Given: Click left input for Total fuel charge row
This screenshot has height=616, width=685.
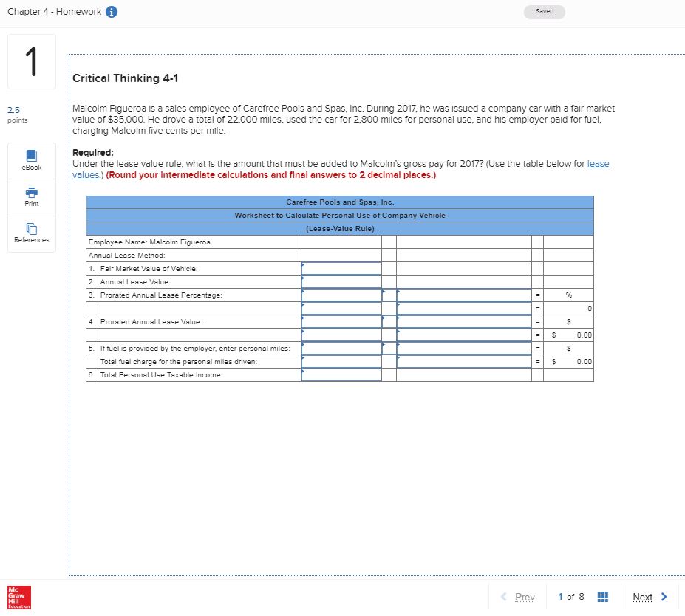Looking at the screenshot, I should pos(341,361).
